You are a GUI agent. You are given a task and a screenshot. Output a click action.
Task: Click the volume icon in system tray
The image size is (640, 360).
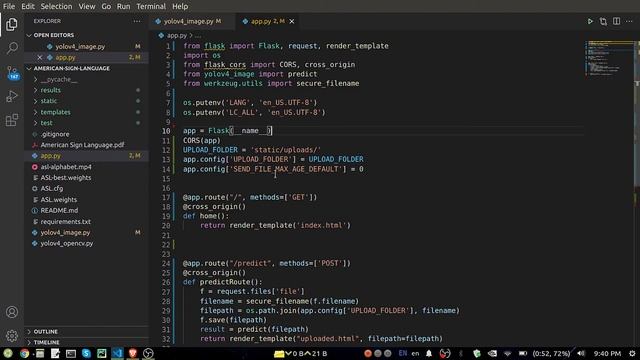pos(581,353)
